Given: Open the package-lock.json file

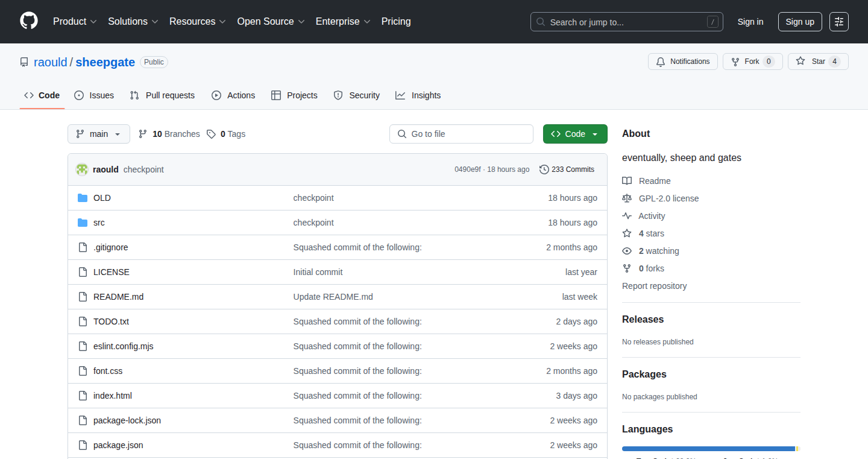Looking at the screenshot, I should [x=127, y=420].
